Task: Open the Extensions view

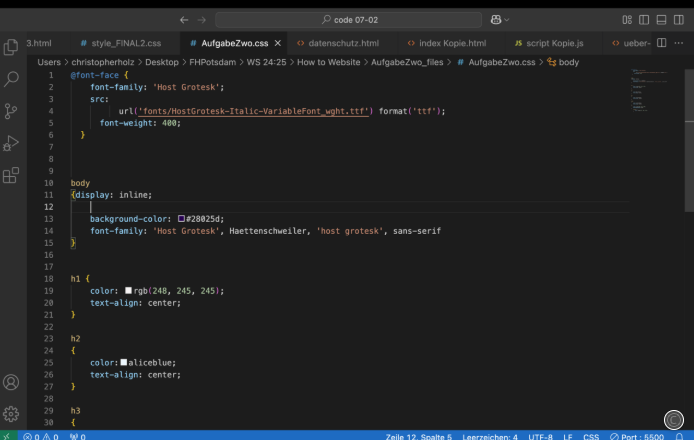Action: coord(12,176)
